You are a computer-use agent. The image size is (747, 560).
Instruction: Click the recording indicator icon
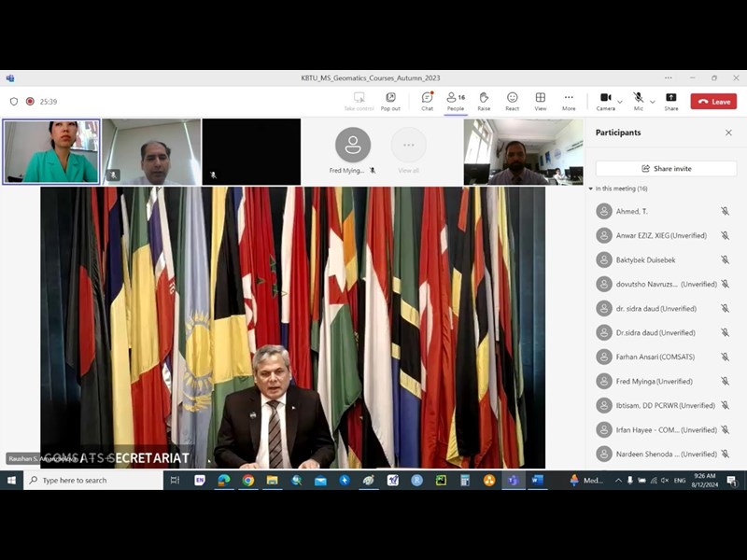click(30, 101)
